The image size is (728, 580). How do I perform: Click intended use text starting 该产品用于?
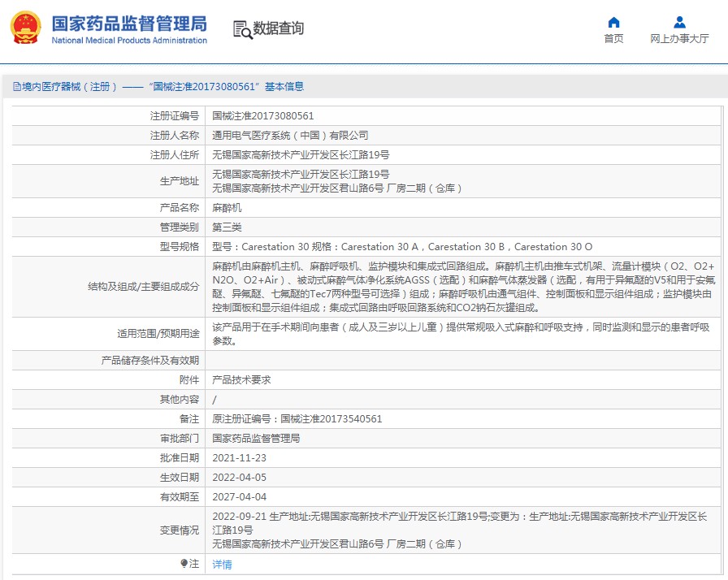461,334
